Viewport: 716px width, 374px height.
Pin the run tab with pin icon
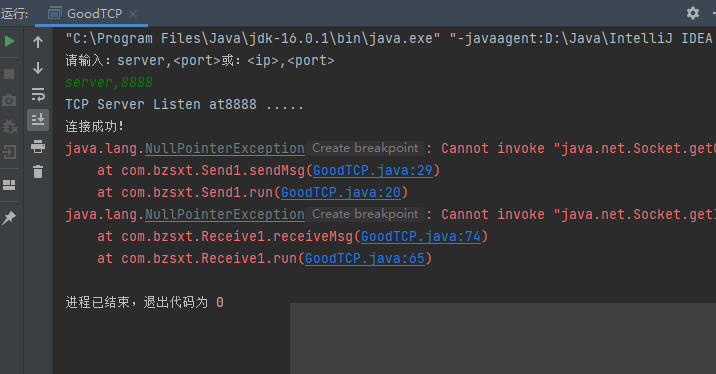coord(9,217)
